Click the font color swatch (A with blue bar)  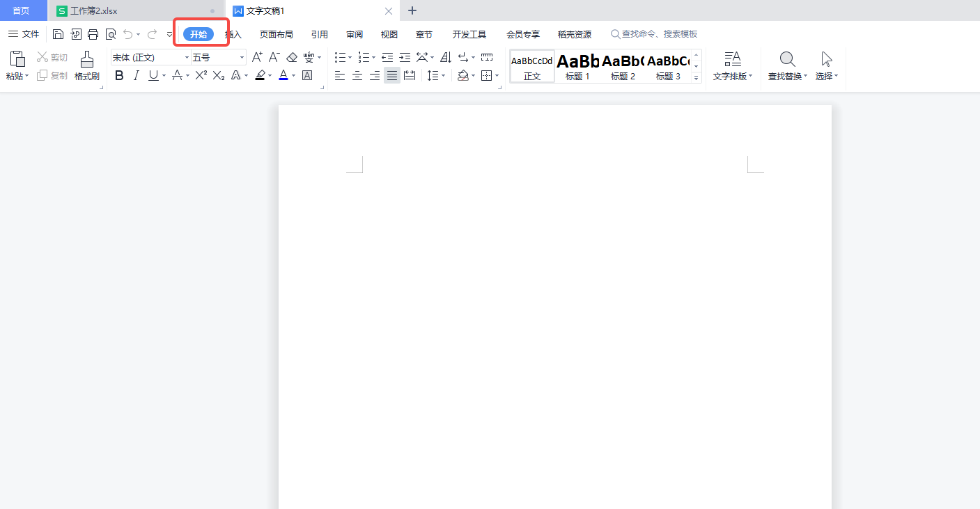tap(283, 75)
